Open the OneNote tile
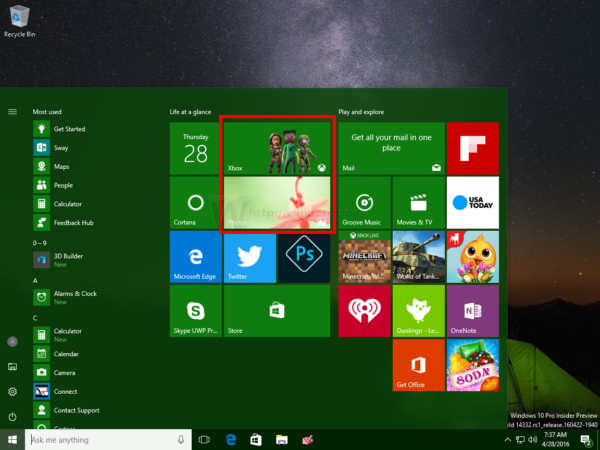The height and width of the screenshot is (450, 600). click(x=473, y=311)
